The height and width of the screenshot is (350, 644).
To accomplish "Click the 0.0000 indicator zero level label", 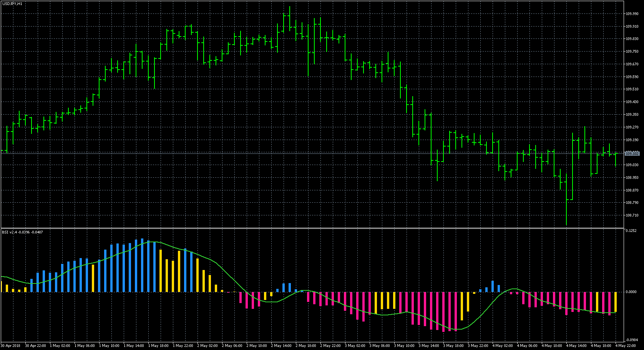I will [x=631, y=292].
